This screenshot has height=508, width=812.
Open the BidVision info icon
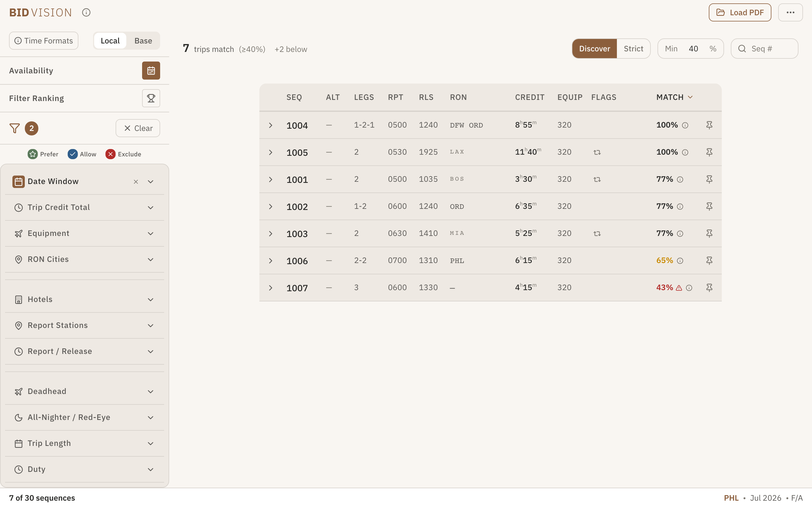[86, 12]
